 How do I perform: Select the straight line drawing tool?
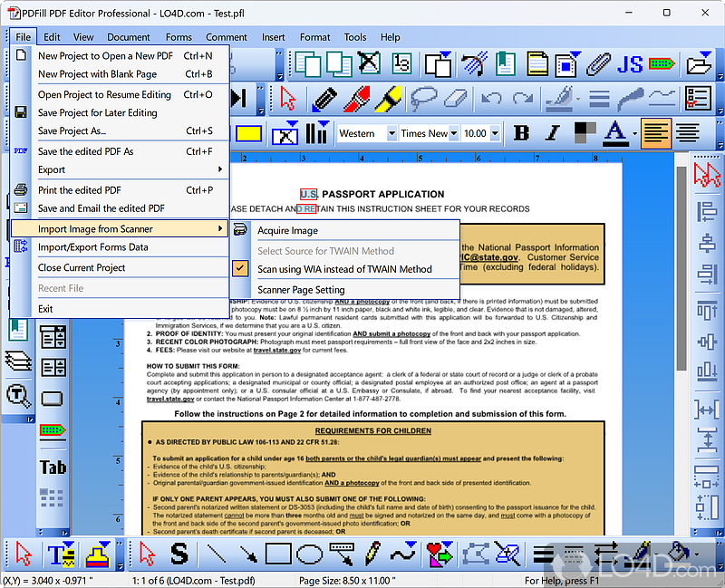click(216, 554)
